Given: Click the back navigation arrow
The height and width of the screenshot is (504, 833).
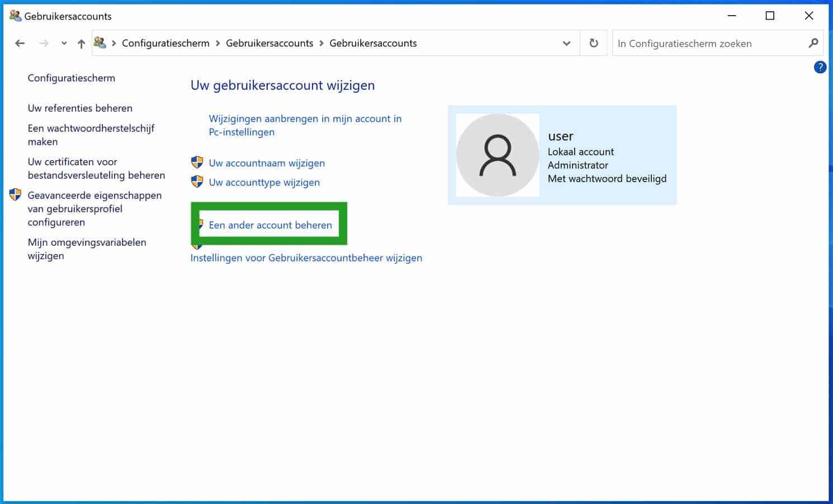Looking at the screenshot, I should 20,44.
